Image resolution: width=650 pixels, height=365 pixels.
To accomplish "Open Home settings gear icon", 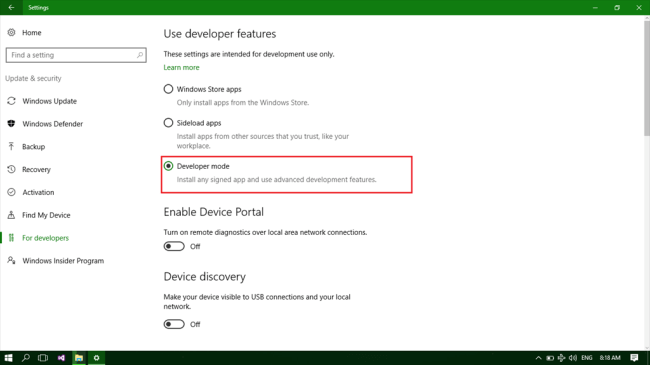I will pyautogui.click(x=11, y=32).
